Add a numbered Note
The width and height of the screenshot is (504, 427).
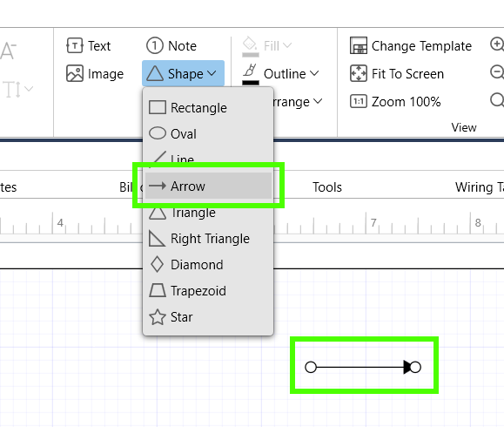pyautogui.click(x=171, y=45)
